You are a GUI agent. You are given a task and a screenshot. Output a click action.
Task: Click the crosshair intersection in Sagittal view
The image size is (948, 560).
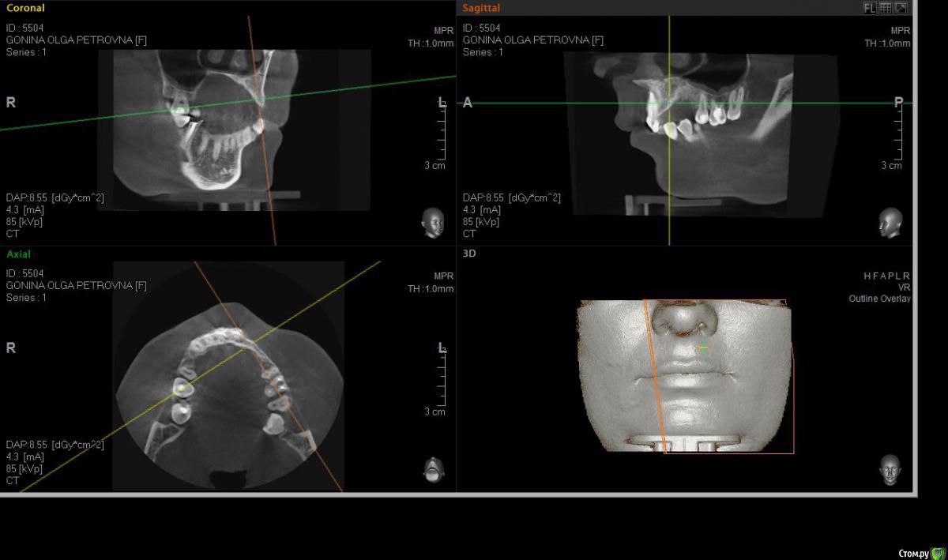[x=669, y=103]
